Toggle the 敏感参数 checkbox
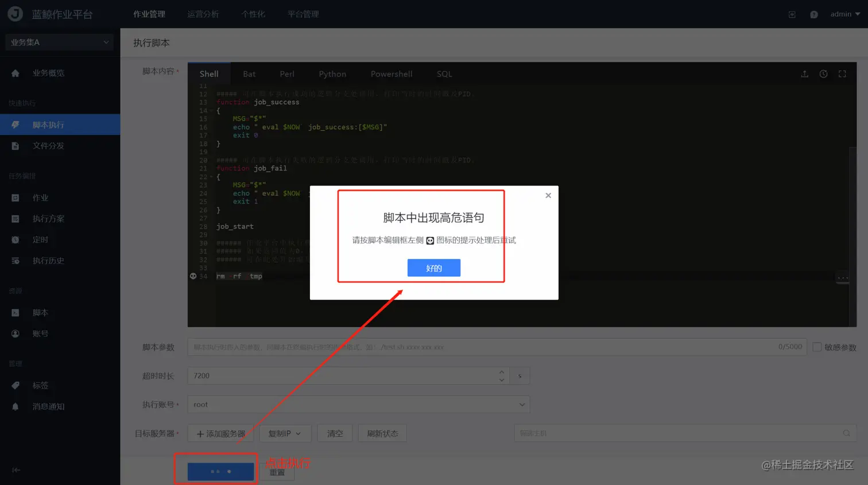Image resolution: width=868 pixels, height=485 pixels. (817, 347)
